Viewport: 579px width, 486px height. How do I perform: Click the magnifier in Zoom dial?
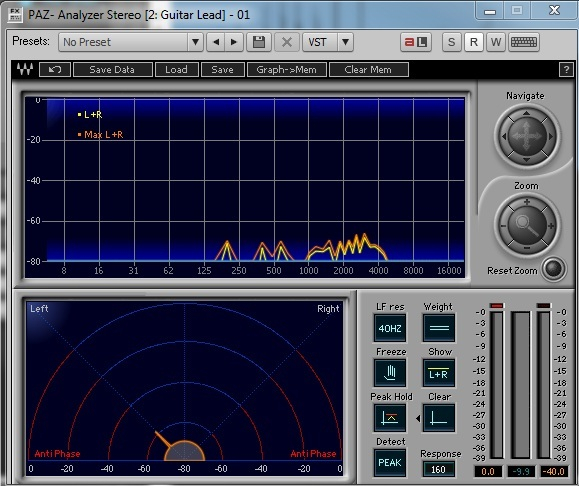point(527,225)
